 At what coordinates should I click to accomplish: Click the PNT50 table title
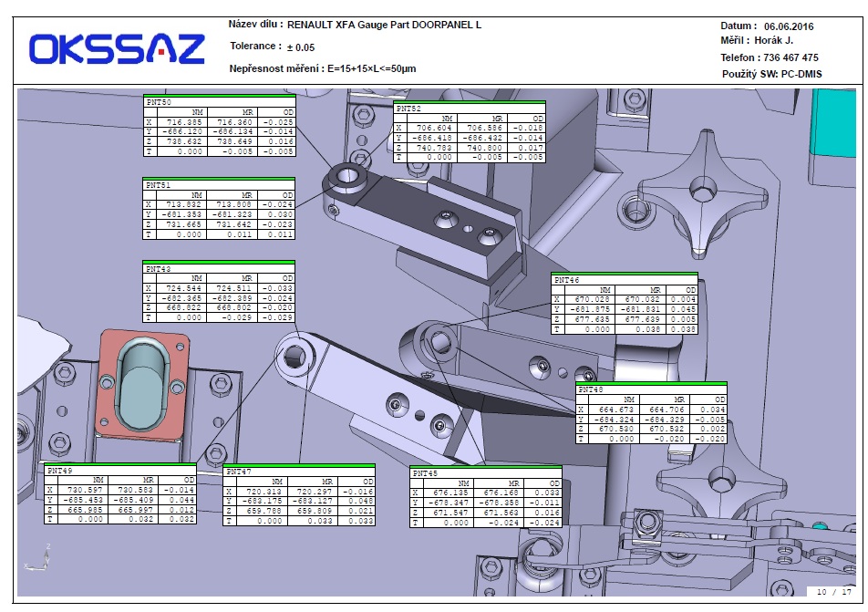click(159, 102)
